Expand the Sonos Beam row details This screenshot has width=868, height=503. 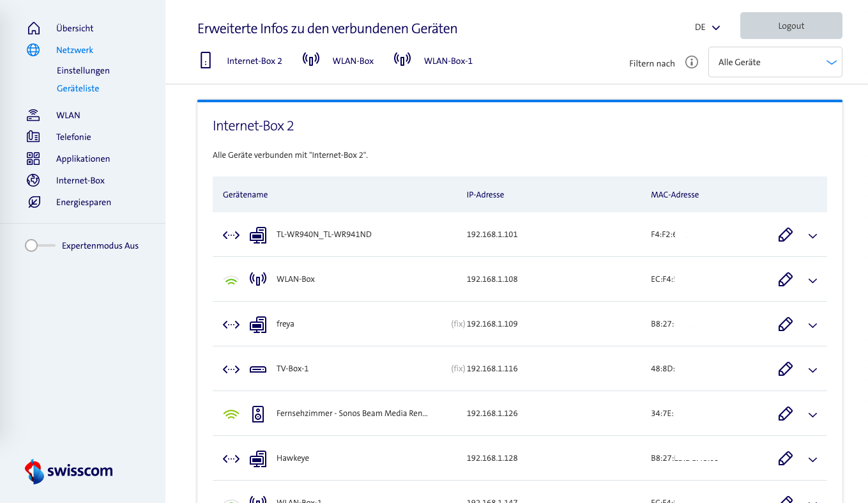click(812, 415)
